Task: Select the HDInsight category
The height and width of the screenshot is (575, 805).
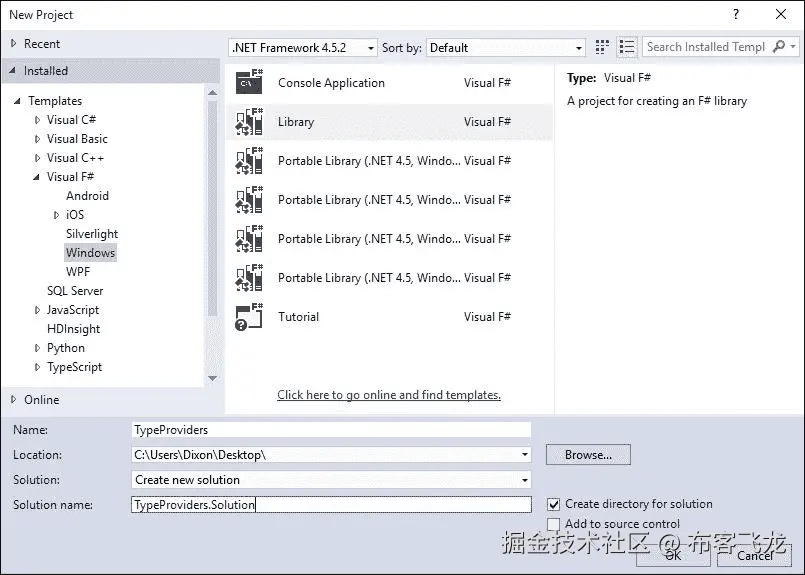Action: [x=73, y=329]
